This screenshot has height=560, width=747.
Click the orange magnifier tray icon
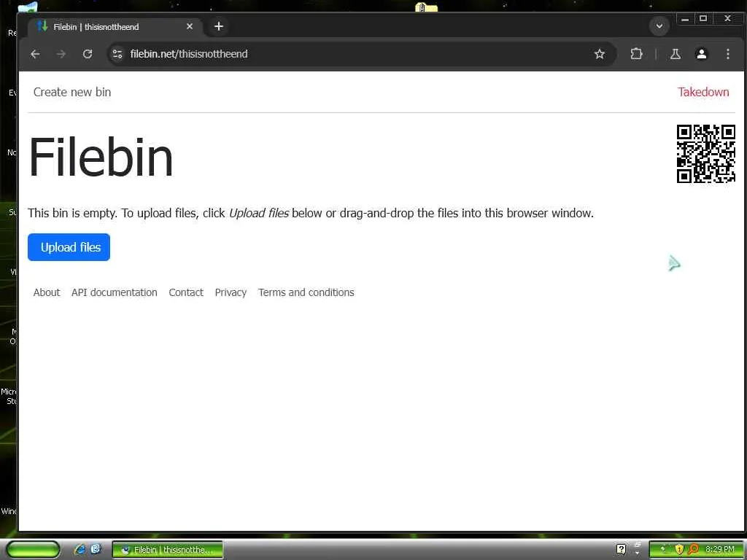[693, 549]
